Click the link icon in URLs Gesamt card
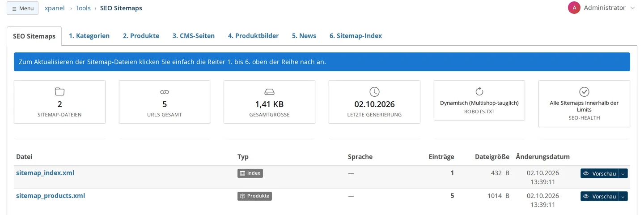 click(165, 92)
